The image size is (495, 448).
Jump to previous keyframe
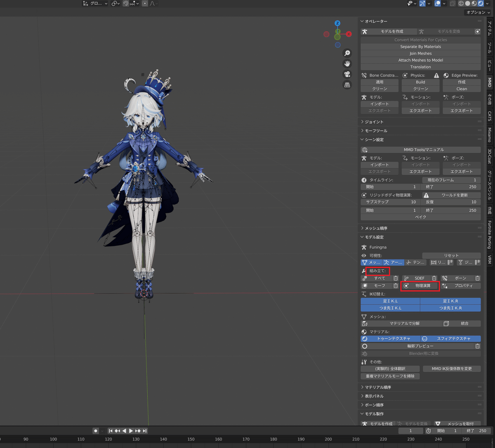point(117,431)
